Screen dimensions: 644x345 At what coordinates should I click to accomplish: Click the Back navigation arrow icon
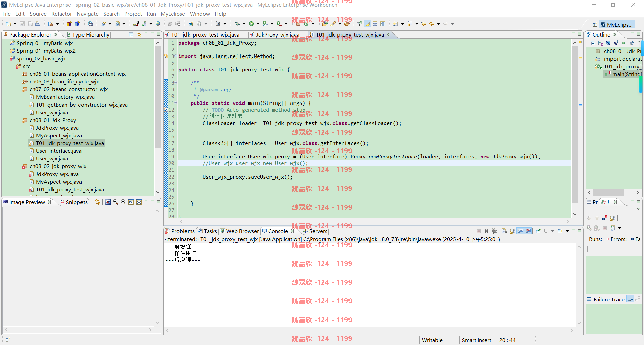pos(432,24)
